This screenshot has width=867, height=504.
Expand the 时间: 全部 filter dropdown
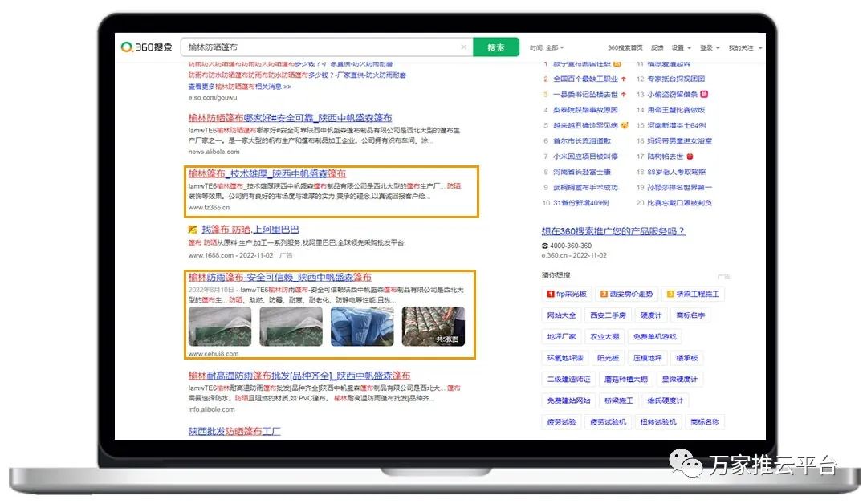[x=547, y=47]
